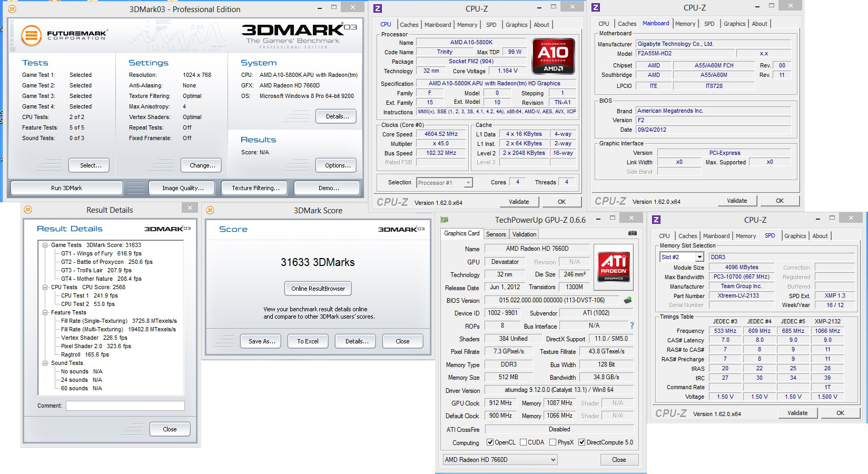The image size is (868, 474).
Task: Click OK in the Gigabyte Mainboard CPU-Z window
Action: (780, 201)
